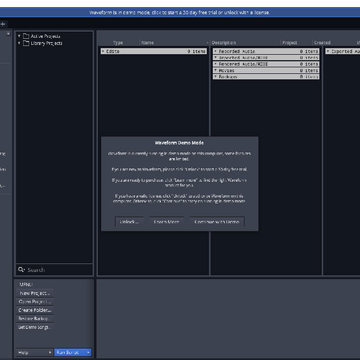Click the Continue with Demo button
The height and width of the screenshot is (360, 360).
pos(217,222)
